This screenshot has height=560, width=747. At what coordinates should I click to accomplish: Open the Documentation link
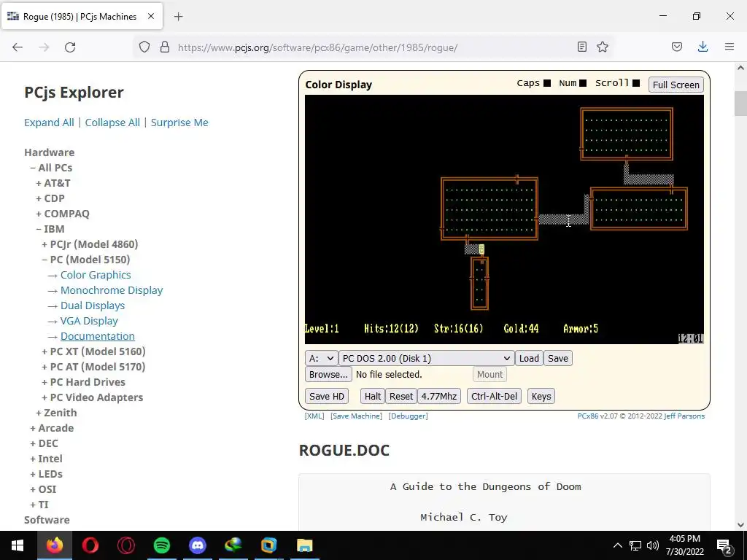point(98,335)
